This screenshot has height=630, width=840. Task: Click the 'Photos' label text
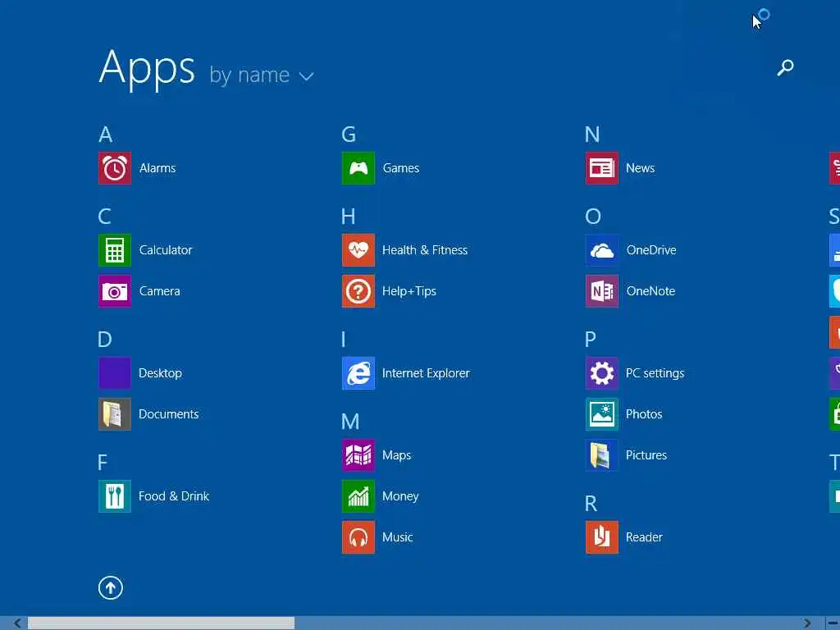coord(644,414)
